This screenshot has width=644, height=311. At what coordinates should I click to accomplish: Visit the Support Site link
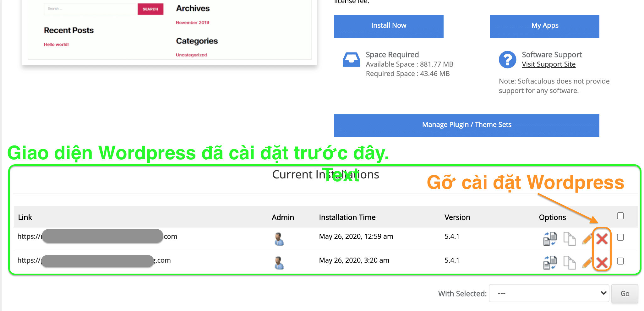tap(549, 64)
